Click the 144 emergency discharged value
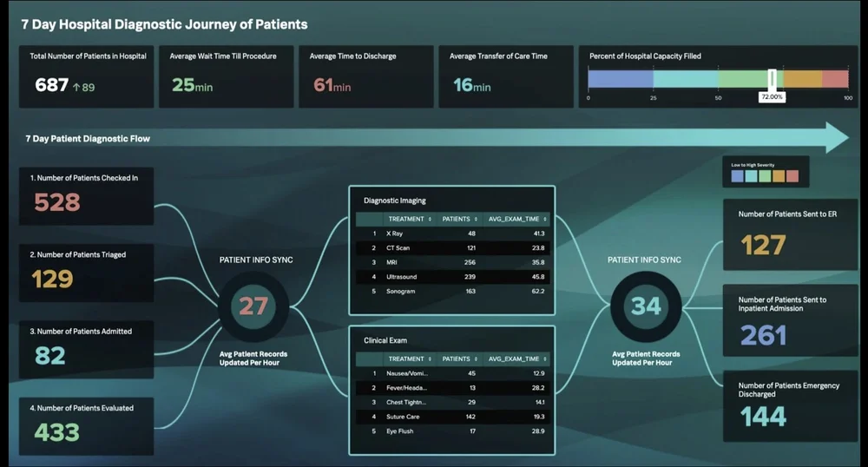The width and height of the screenshot is (868, 467). click(x=763, y=417)
